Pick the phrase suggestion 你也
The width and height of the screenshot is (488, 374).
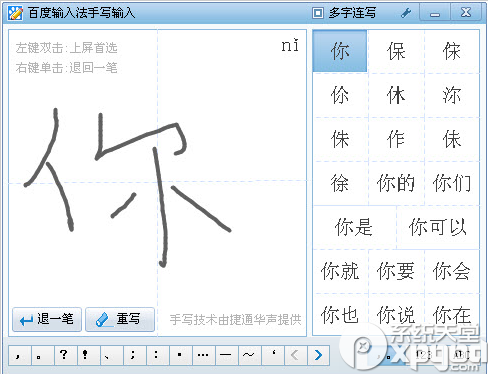(x=340, y=315)
